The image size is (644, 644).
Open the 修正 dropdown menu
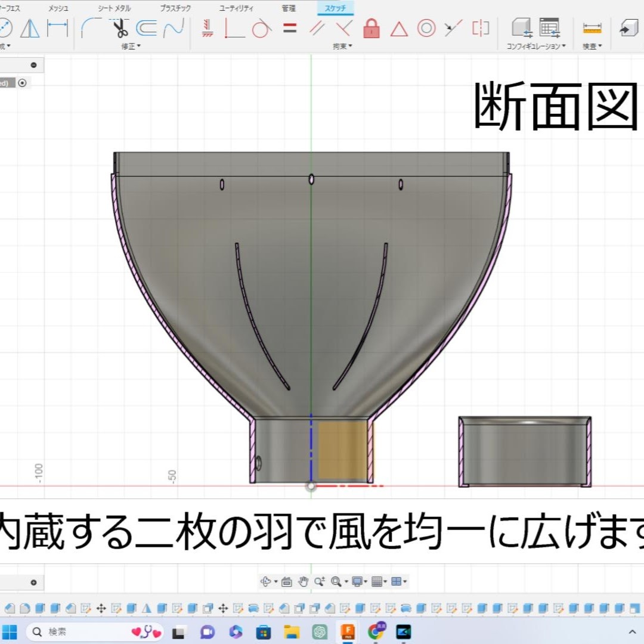131,47
